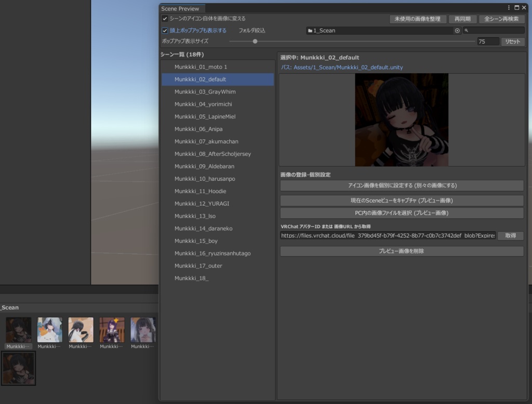
Task: Click the enlarged popup preview in Project window
Action: pyautogui.click(x=18, y=368)
